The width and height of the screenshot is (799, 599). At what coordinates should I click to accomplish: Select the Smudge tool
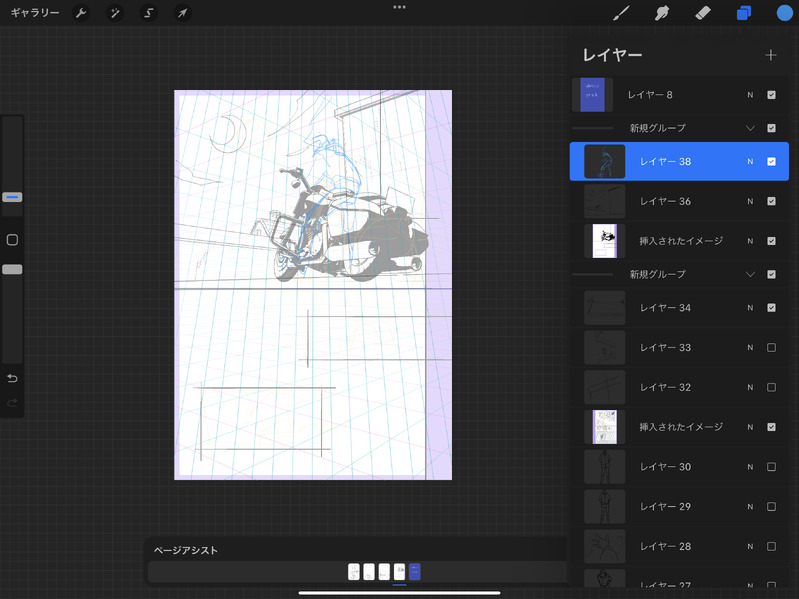point(661,13)
